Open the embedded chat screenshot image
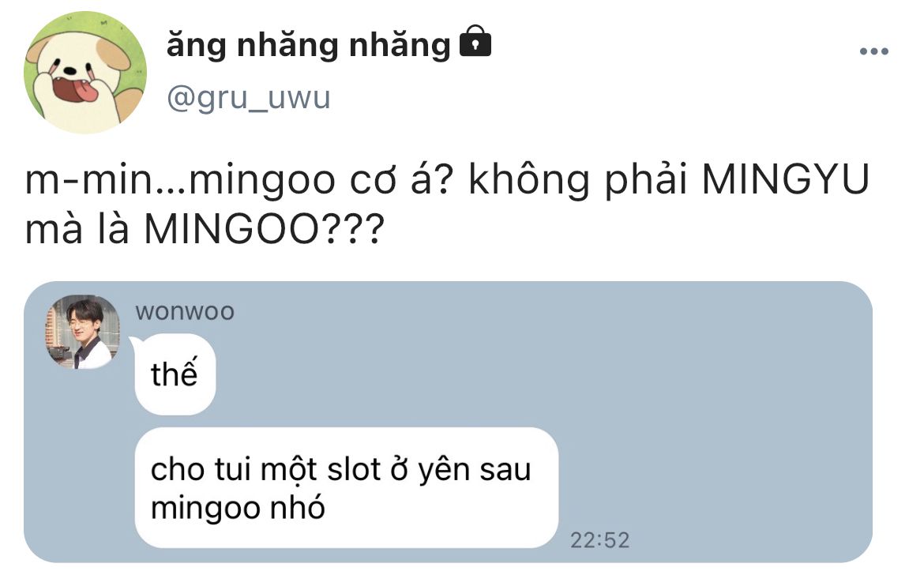This screenshot has height=571, width=924. [x=448, y=422]
